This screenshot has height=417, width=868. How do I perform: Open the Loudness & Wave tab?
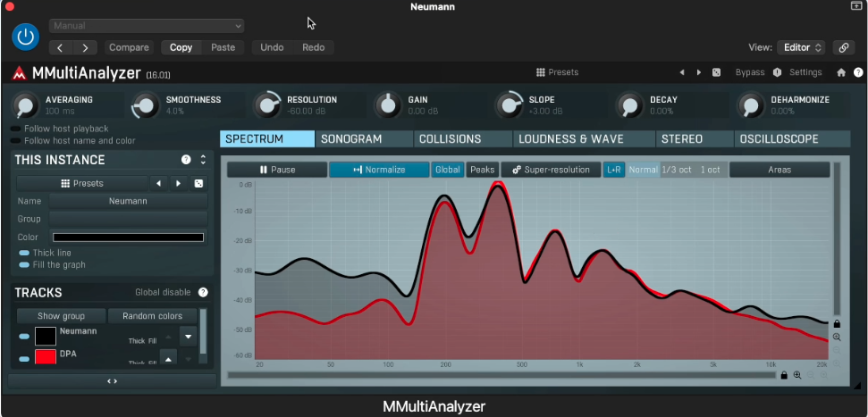(584, 138)
